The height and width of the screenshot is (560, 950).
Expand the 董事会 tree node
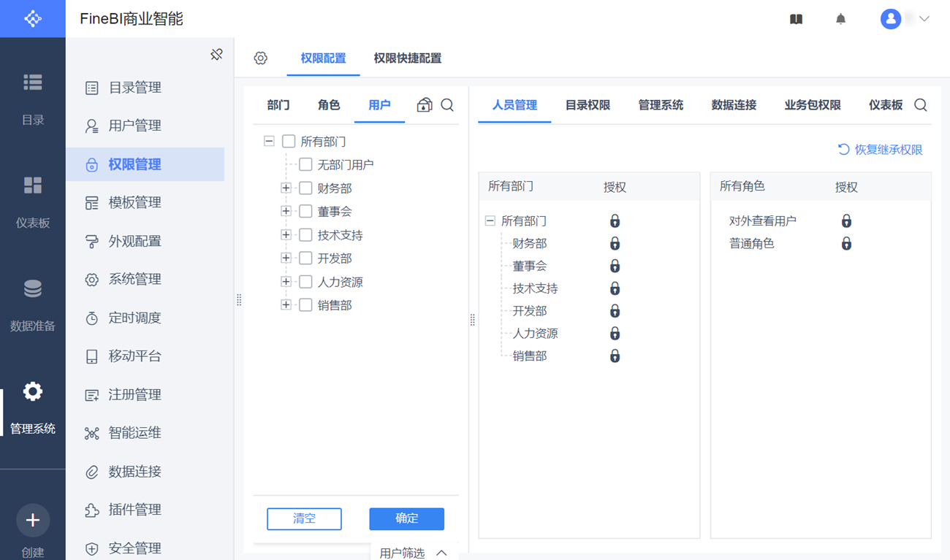click(x=286, y=212)
